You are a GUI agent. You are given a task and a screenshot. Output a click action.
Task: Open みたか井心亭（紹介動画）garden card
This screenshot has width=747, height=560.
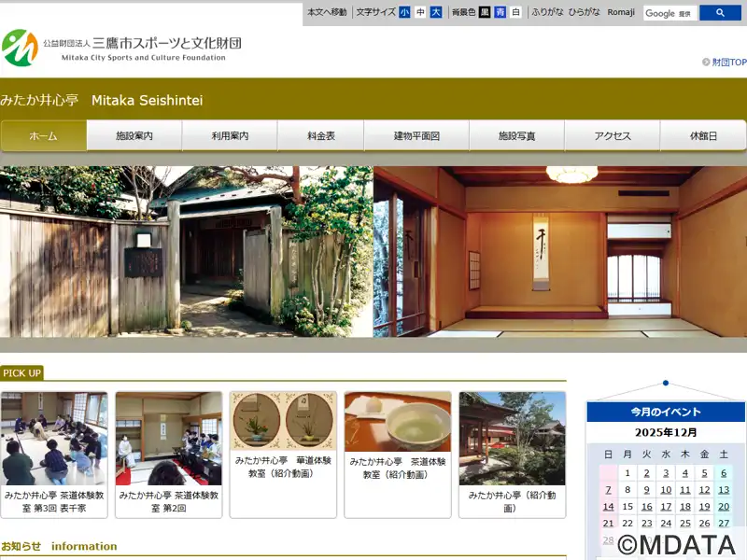point(512,455)
